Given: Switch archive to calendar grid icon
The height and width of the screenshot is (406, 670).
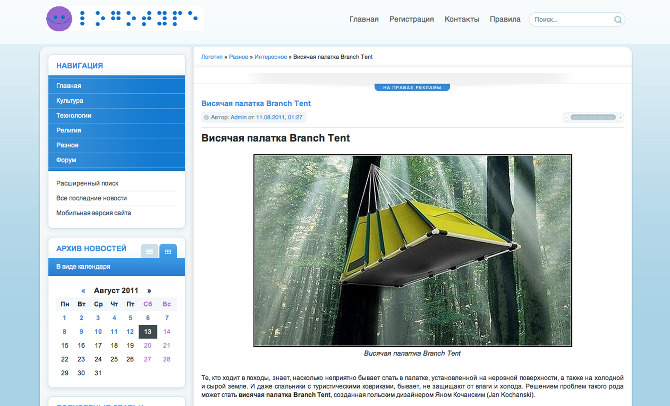Looking at the screenshot, I should [168, 251].
